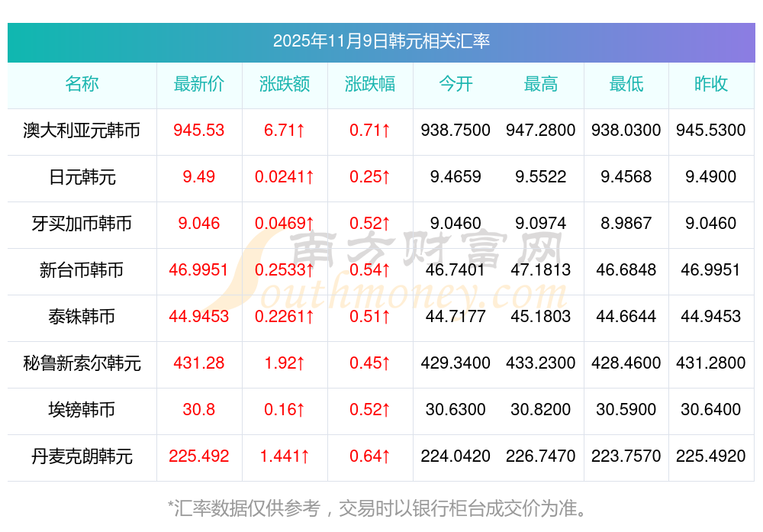Click the row name 泰铢韩币
Image resolution: width=763 pixels, height=532 pixels.
click(82, 317)
